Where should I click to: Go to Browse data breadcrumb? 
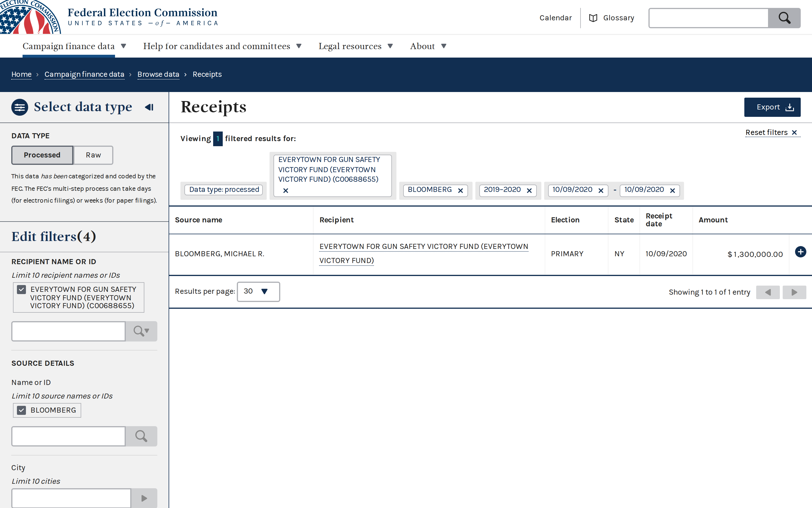coord(158,74)
